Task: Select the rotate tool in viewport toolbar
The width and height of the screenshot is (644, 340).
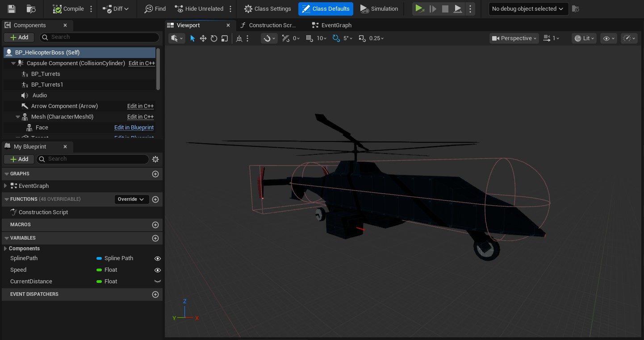Action: click(214, 38)
